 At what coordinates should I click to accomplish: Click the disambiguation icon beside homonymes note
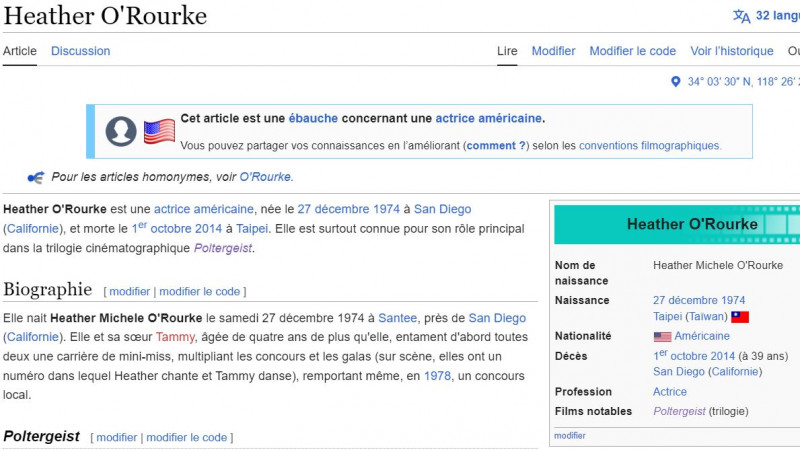tap(36, 177)
